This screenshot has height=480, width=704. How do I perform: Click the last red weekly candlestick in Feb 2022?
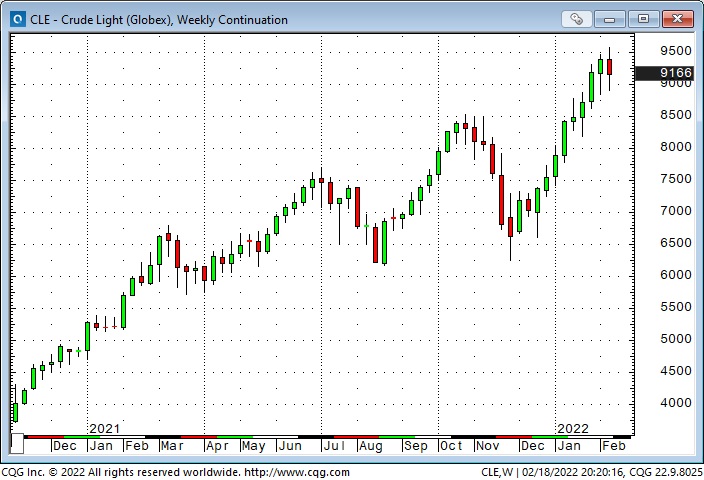click(x=610, y=67)
